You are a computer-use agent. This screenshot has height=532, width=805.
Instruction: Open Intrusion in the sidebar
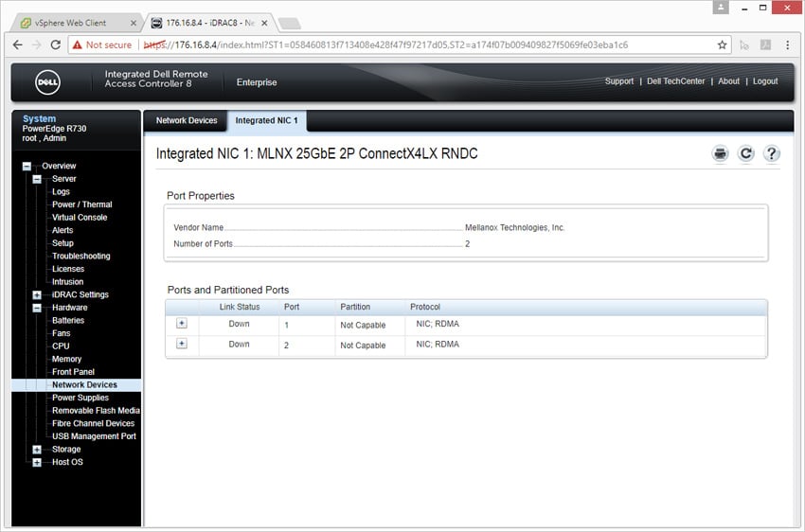tap(67, 282)
